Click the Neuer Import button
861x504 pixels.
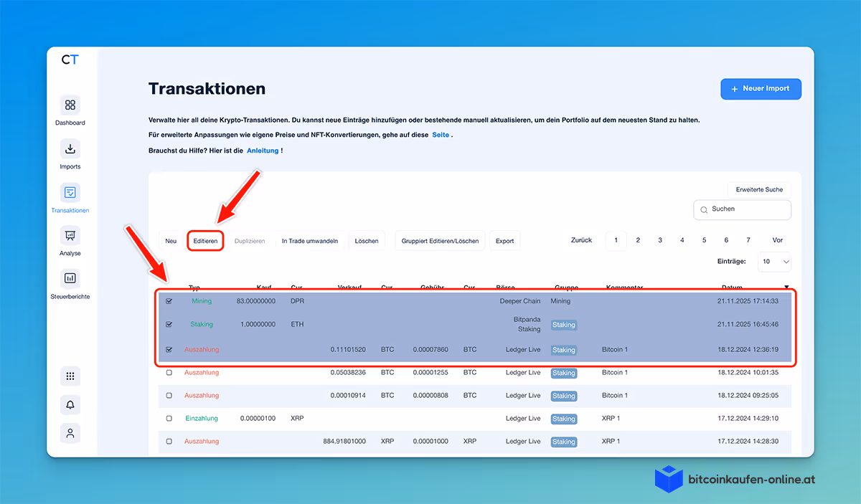[761, 89]
